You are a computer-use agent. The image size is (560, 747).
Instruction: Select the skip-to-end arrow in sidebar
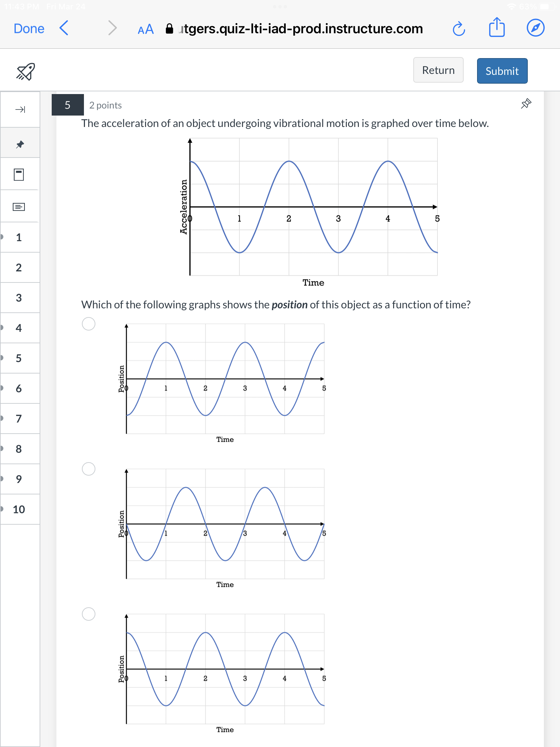pos(19,109)
